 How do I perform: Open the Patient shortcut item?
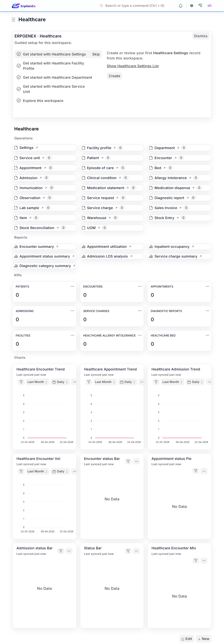coord(93,158)
